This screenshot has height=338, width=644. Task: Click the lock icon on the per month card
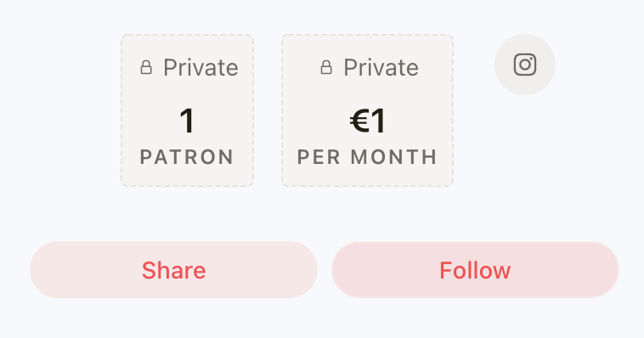(326, 67)
